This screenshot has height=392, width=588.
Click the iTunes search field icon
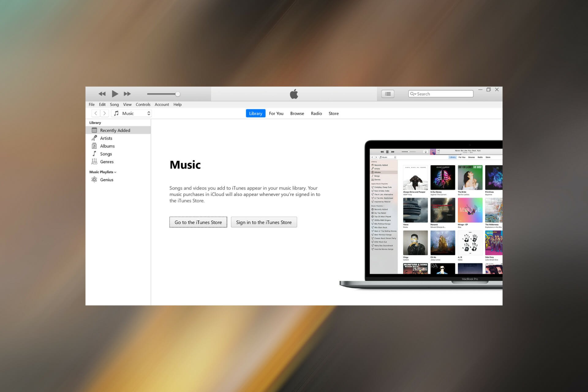(x=413, y=94)
